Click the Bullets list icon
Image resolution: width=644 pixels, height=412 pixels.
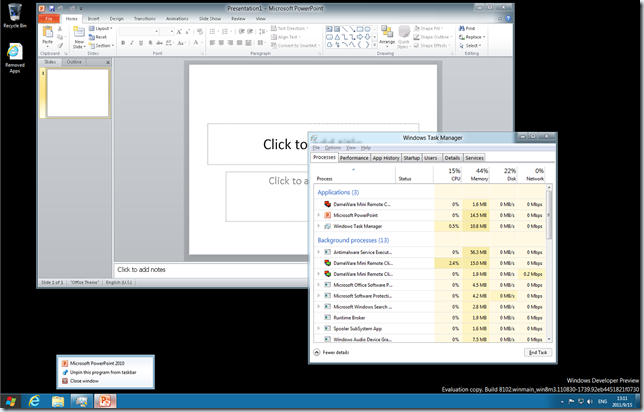(214, 32)
